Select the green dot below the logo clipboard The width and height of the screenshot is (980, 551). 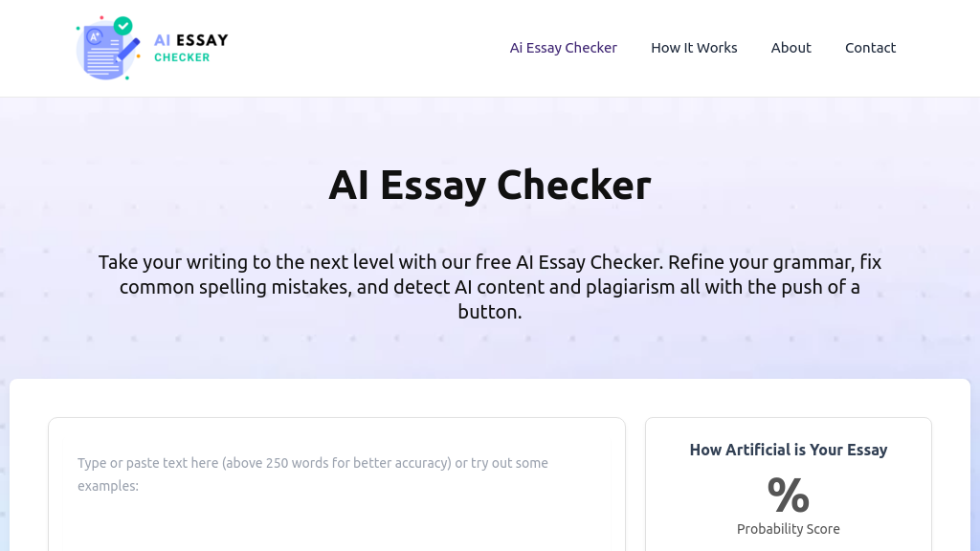coord(126,78)
